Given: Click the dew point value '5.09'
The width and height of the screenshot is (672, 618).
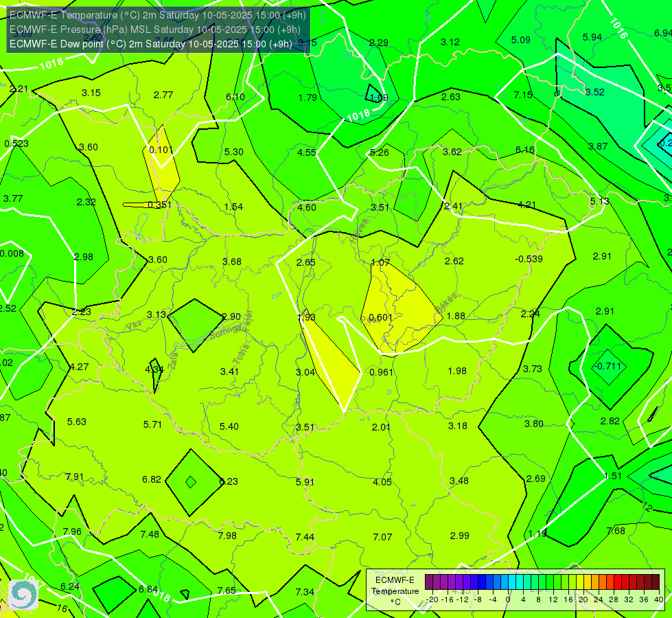Looking at the screenshot, I should pos(521,40).
